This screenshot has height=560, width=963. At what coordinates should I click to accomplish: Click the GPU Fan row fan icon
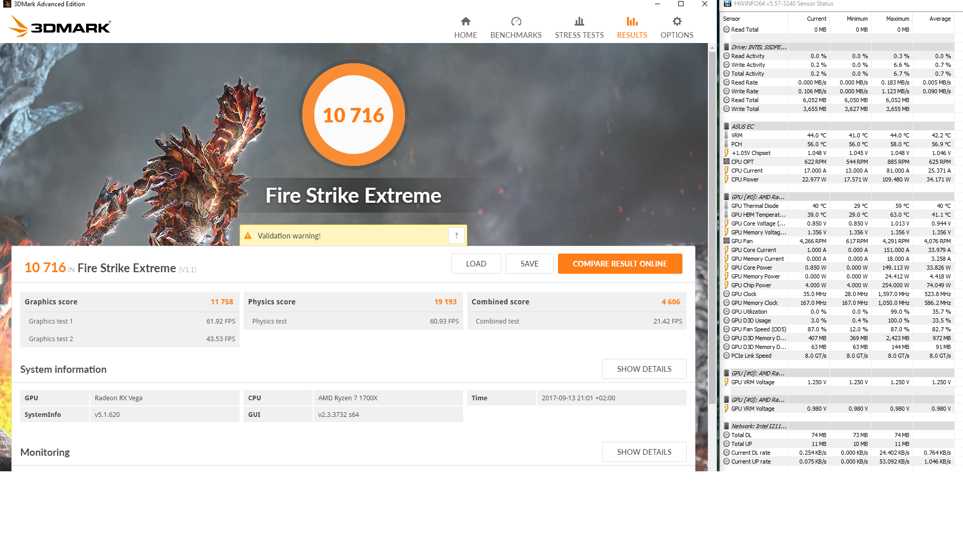point(727,241)
